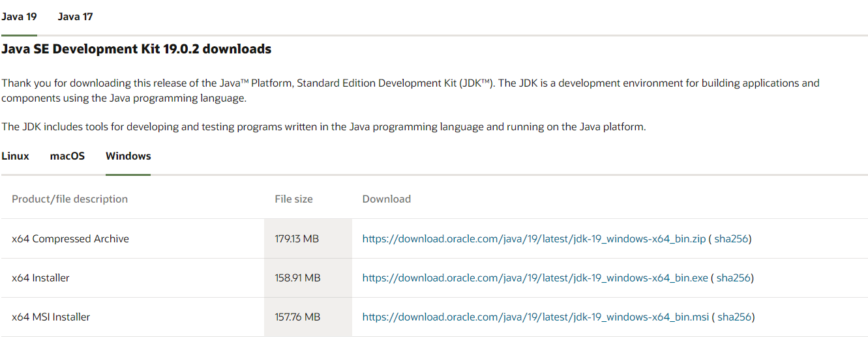Click the 157.76 MB file size cell
868x357 pixels.
(308, 317)
